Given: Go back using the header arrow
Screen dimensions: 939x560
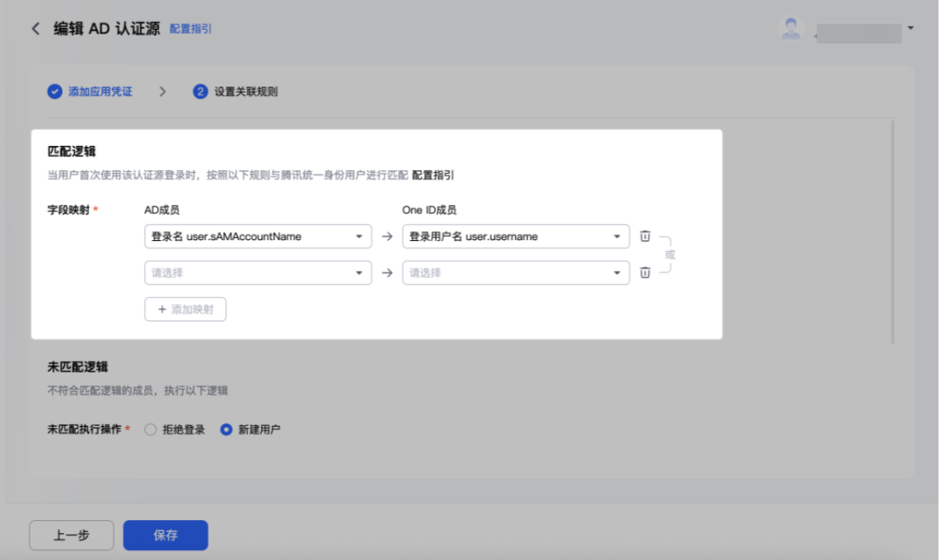Looking at the screenshot, I should [35, 29].
